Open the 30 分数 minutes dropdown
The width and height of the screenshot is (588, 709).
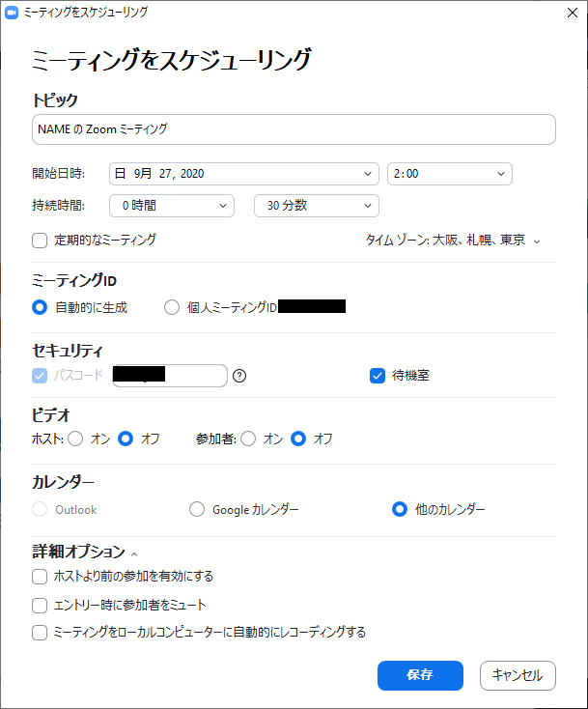[x=317, y=206]
